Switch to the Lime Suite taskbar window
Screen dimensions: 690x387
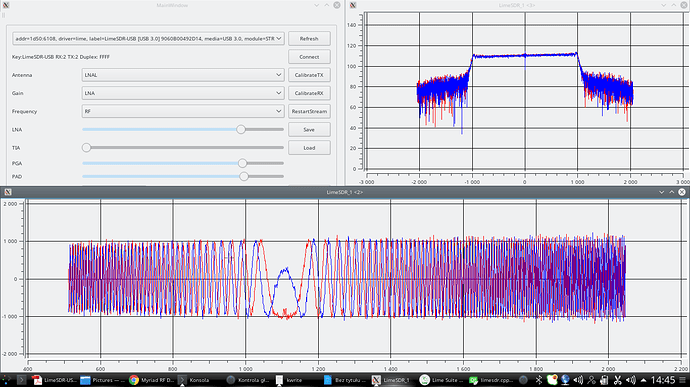441,380
